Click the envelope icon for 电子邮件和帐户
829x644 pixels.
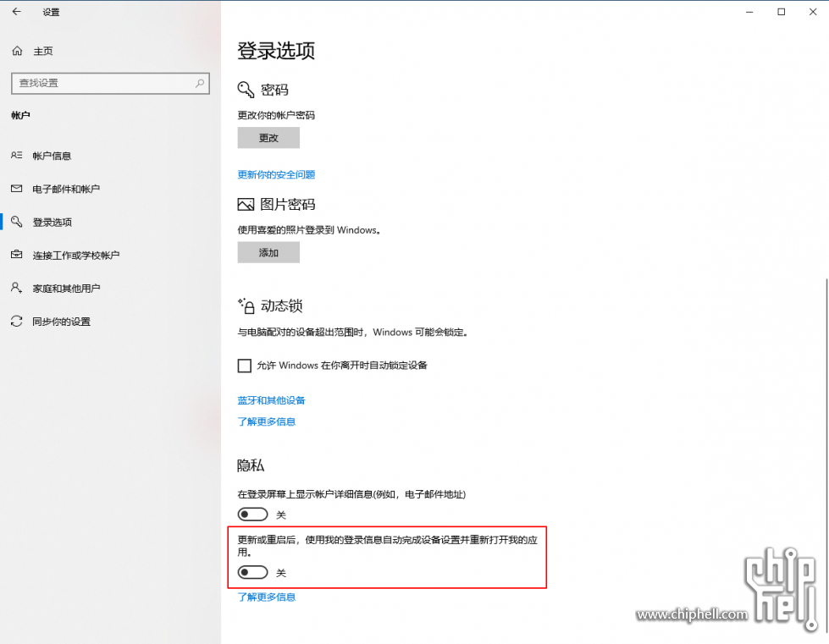pos(16,189)
